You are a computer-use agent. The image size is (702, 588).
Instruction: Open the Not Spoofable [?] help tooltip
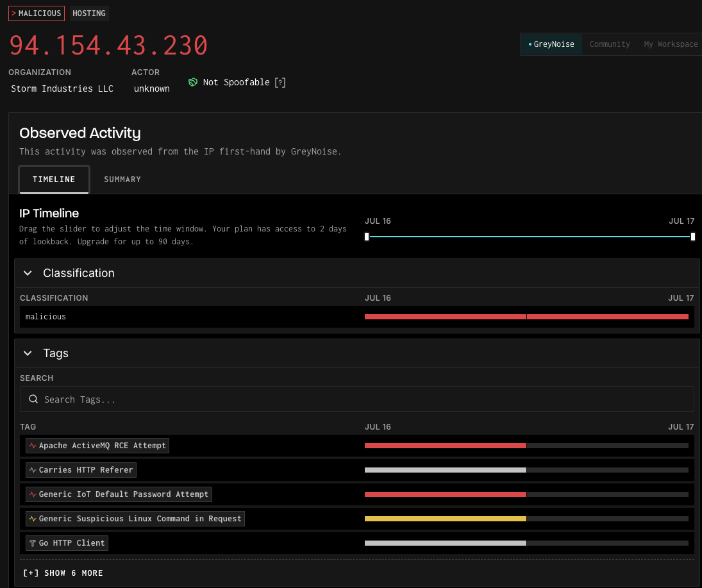(280, 83)
